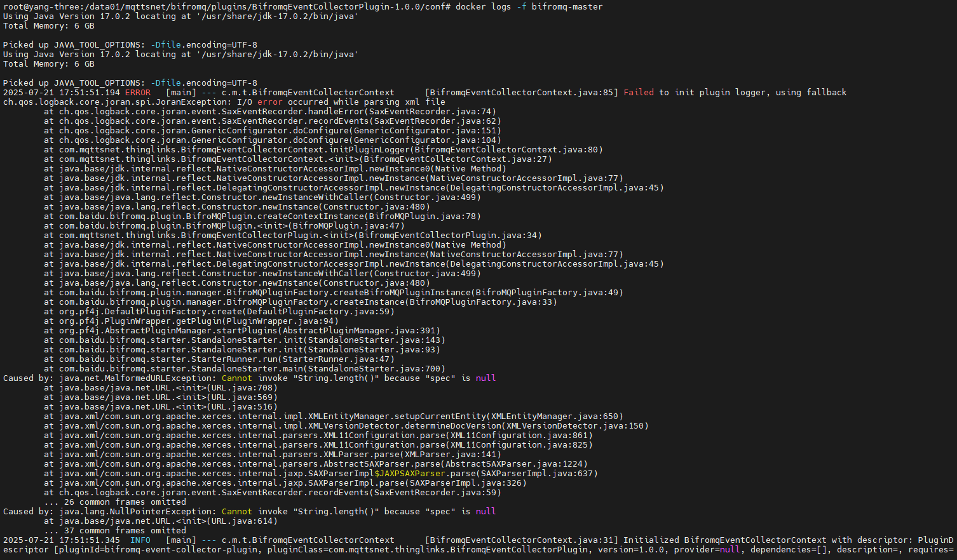Click 'pluginClass=com.mqttsnet.thinglinks.BifromqEventCollectorPlugin' value
The image size is (957, 560).
pyautogui.click(x=428, y=550)
